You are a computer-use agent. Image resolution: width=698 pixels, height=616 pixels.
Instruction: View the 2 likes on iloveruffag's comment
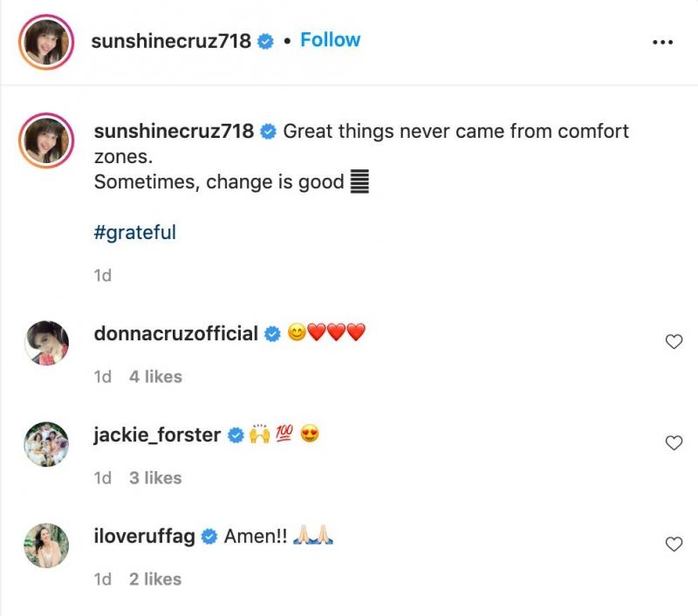point(155,579)
